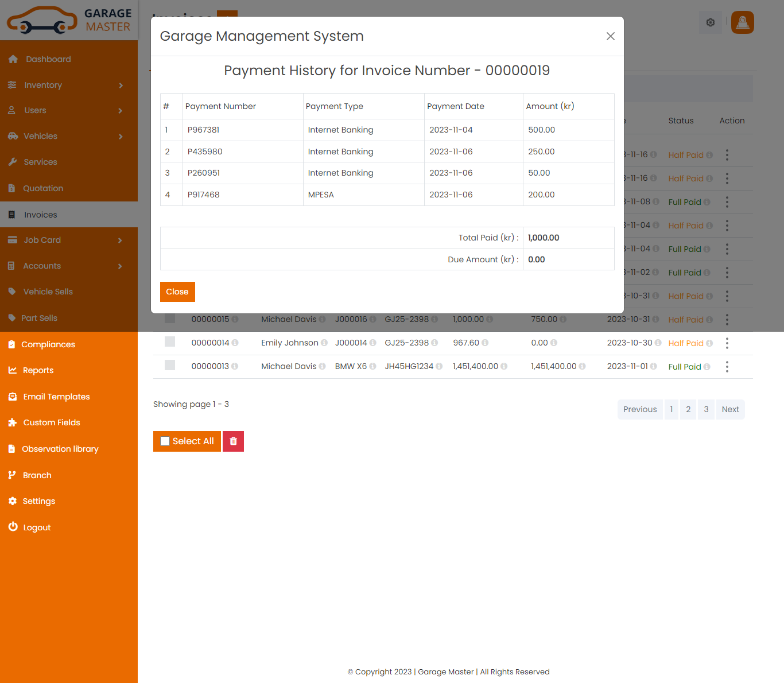Select the Invoices sidebar item
The image size is (784, 683).
(40, 215)
